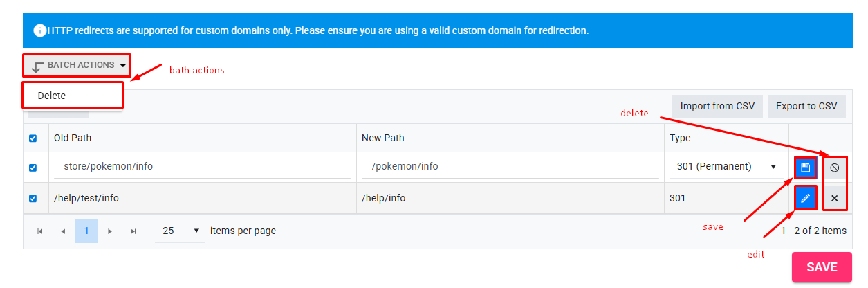Open the 25 items per page dropdown
Screen dimensions: 868x288
point(181,231)
